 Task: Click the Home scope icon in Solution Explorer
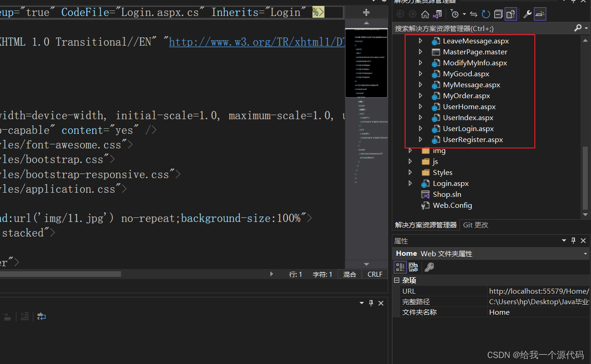pyautogui.click(x=425, y=14)
